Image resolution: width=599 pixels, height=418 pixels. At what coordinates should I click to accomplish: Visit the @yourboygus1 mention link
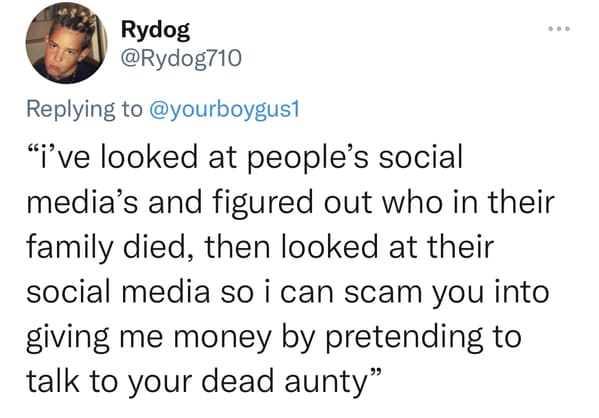(223, 110)
